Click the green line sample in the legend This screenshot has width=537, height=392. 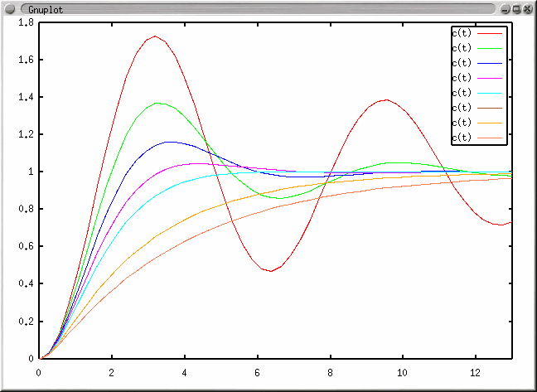[x=490, y=49]
